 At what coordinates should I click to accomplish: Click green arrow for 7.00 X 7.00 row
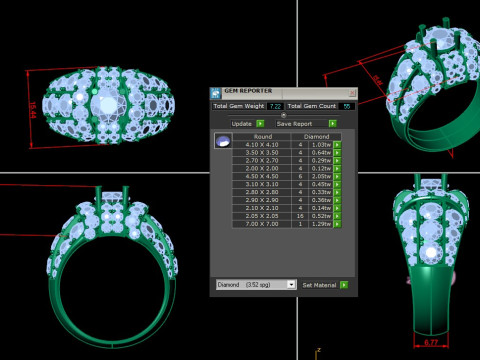click(337, 224)
